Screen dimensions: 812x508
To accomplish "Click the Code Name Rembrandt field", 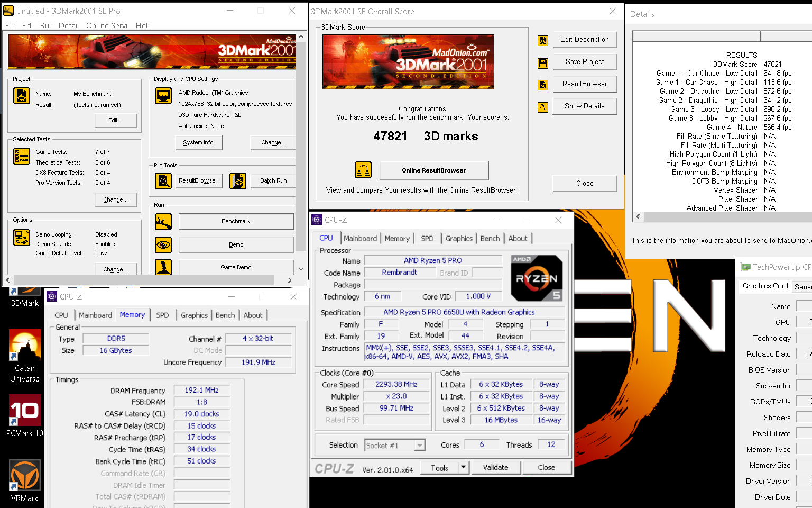I will coord(399,273).
